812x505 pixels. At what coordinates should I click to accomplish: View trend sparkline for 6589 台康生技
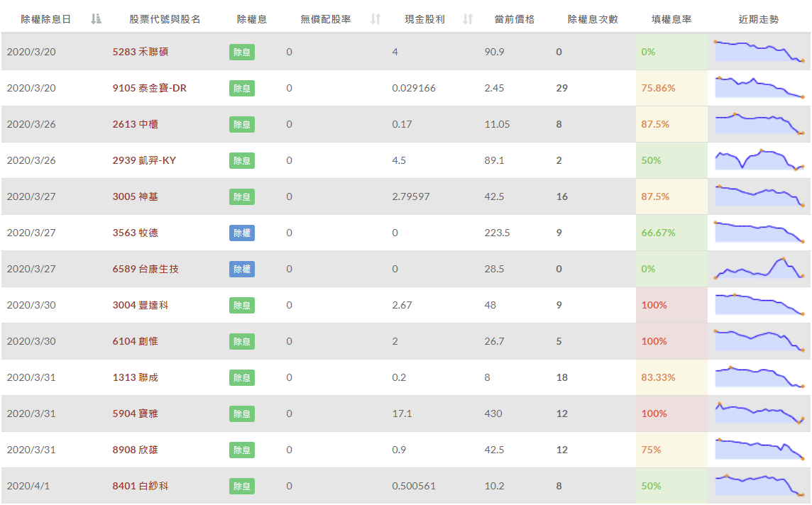click(759, 269)
